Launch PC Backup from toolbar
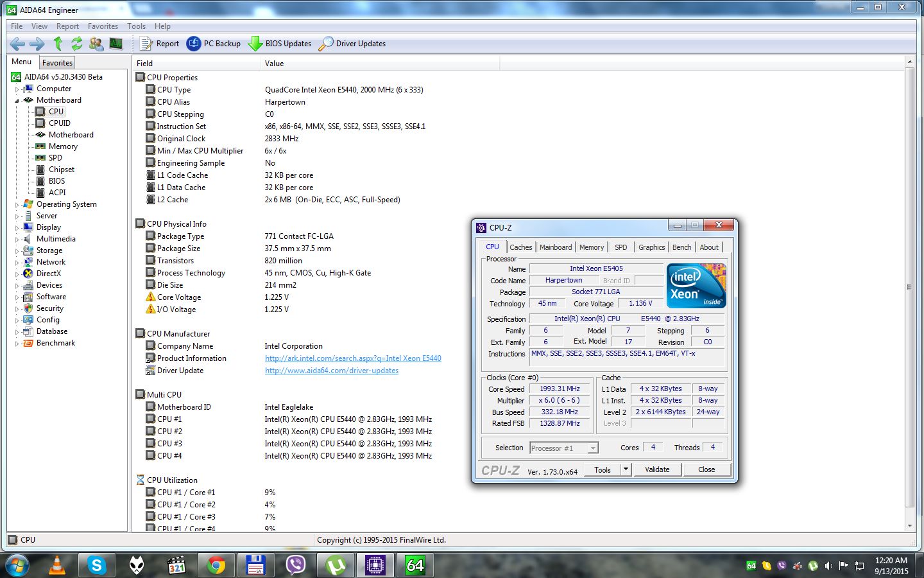 214,44
